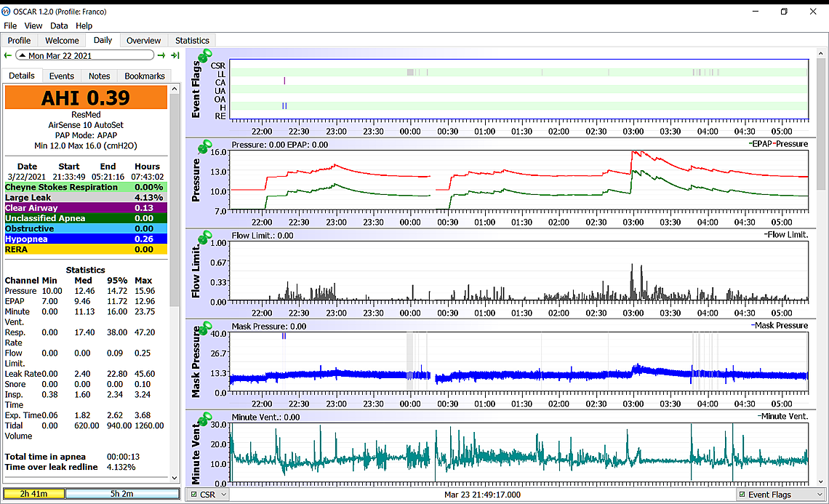Click the EPAP legend label on Pressure graph

(x=761, y=144)
